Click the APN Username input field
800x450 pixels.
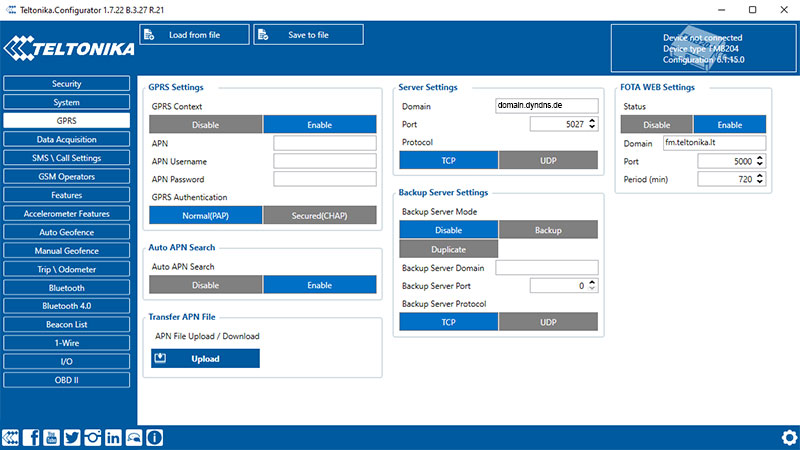(324, 161)
